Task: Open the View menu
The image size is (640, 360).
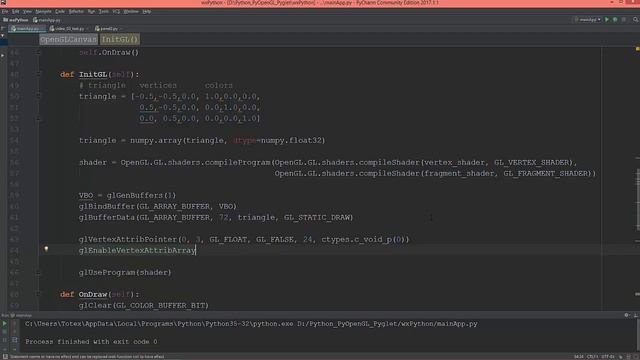Action: coord(27,11)
